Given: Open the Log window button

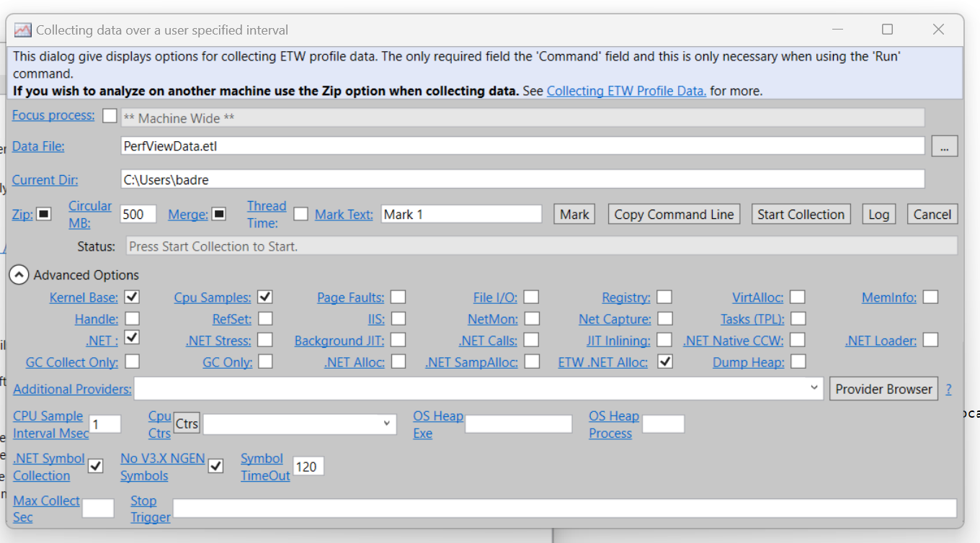Looking at the screenshot, I should pyautogui.click(x=878, y=214).
